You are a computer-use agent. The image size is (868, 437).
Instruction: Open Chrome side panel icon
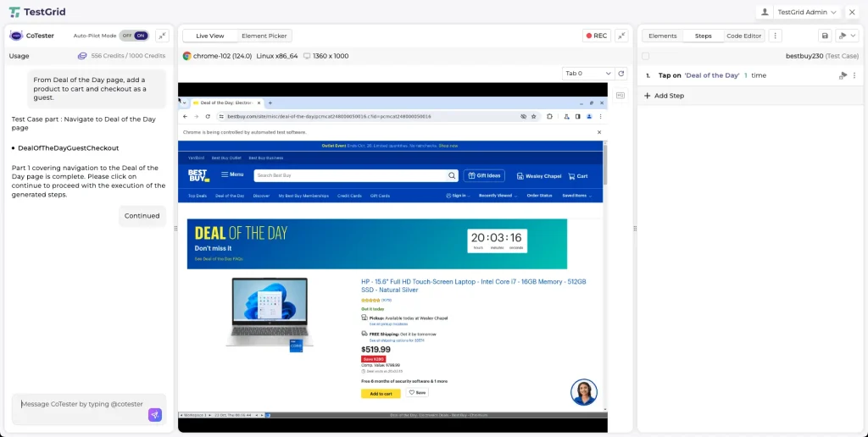tap(577, 117)
